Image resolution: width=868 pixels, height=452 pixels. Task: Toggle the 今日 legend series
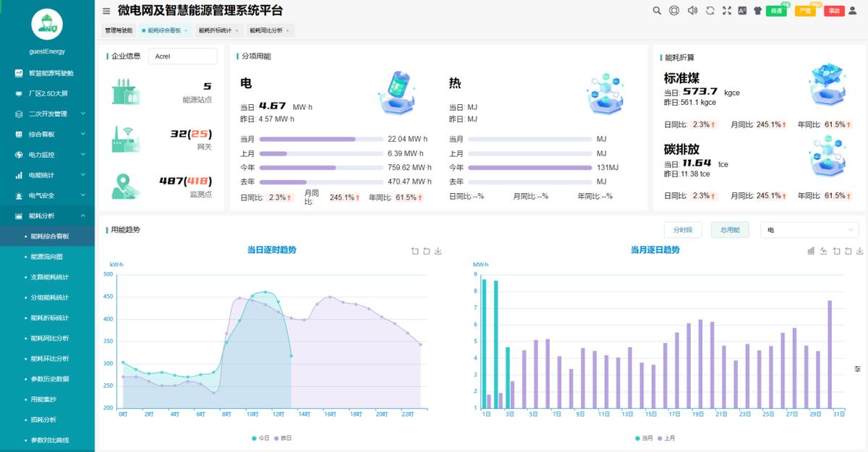tap(260, 438)
